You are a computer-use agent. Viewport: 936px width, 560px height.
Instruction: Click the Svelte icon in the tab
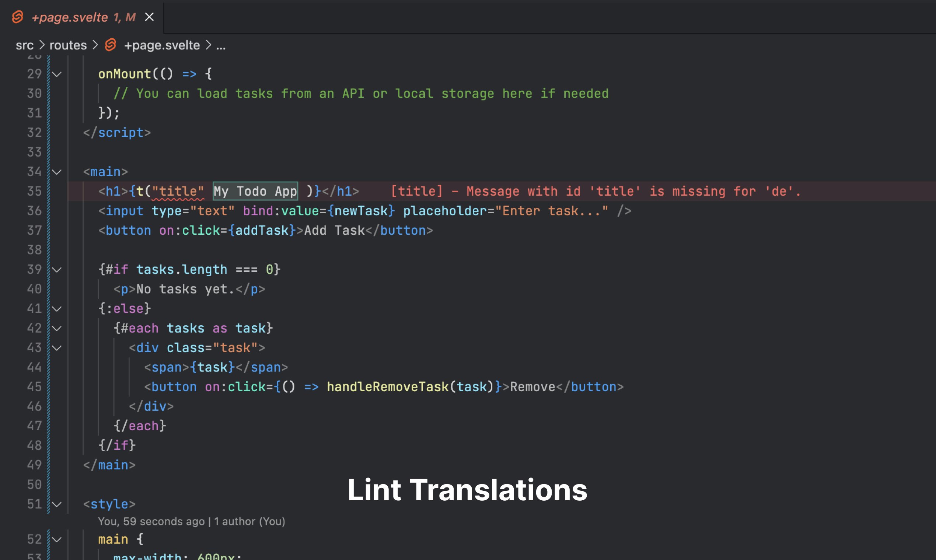[18, 17]
